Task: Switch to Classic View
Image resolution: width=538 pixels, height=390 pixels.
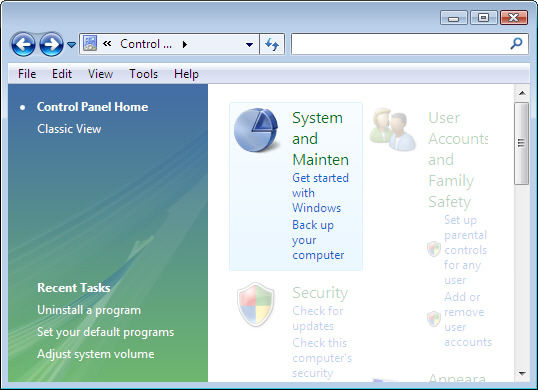Action: point(69,129)
